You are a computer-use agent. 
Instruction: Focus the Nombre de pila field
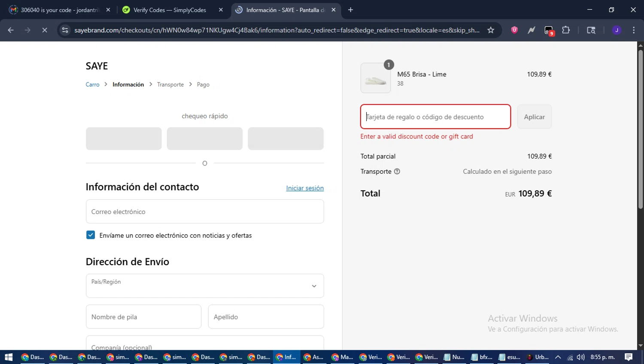143,317
